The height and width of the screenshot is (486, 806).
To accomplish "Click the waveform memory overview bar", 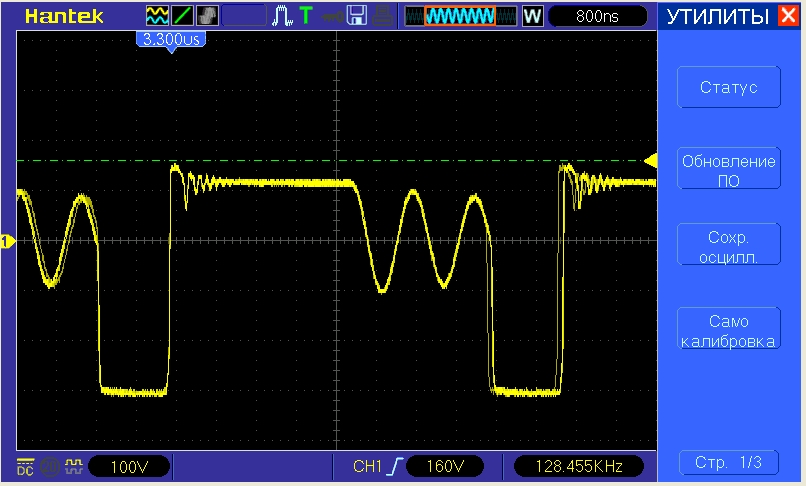I will pos(461,16).
